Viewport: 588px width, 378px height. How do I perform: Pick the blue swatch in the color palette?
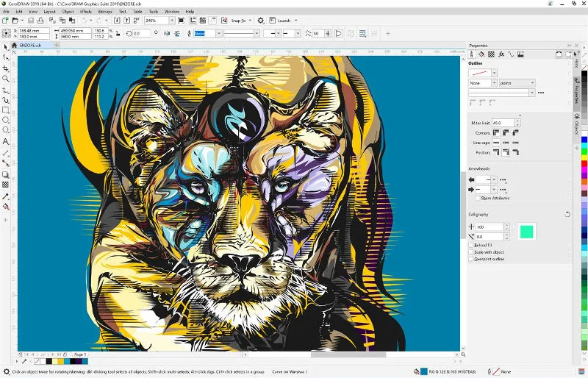coord(584,140)
